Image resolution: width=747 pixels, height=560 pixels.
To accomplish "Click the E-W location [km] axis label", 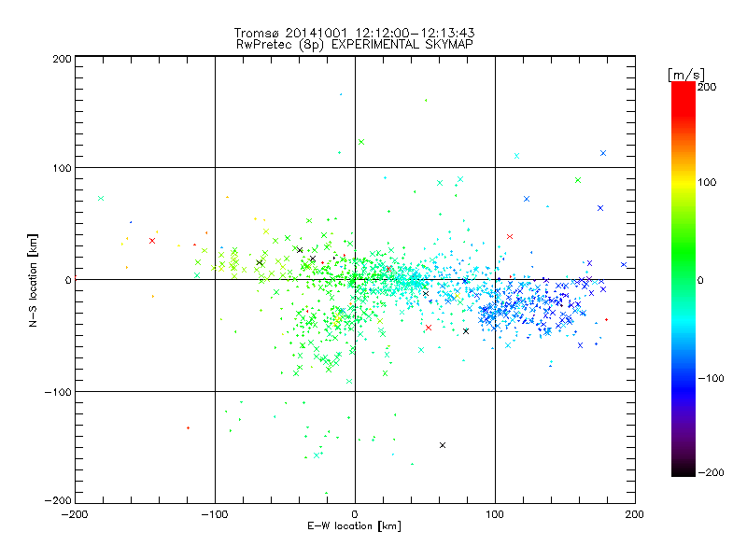I will [x=354, y=526].
